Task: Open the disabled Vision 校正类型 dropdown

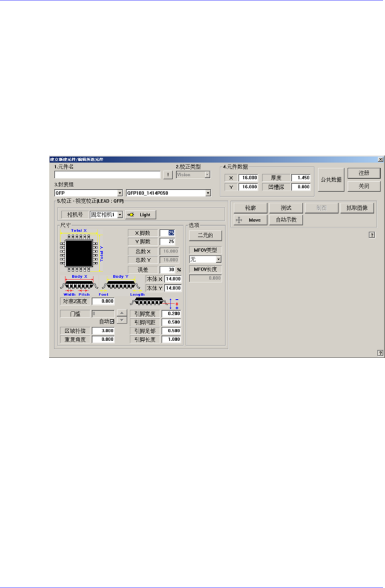Action: (x=207, y=175)
